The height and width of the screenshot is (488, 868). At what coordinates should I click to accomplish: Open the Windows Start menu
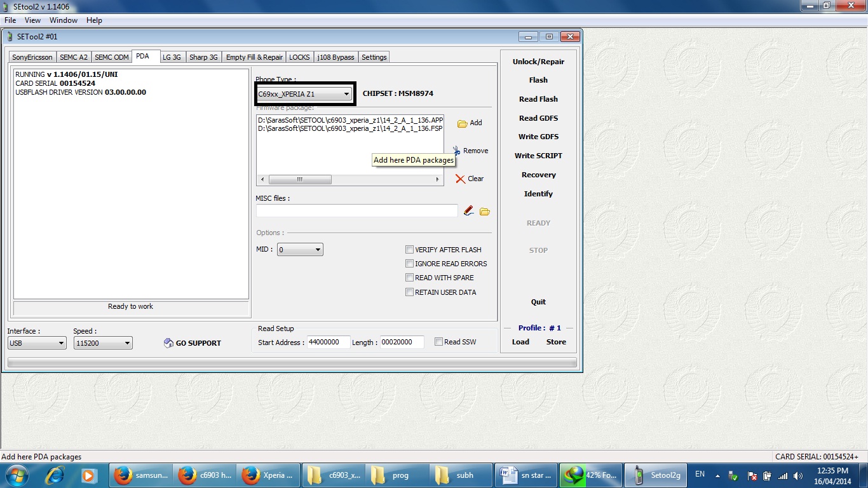tap(16, 475)
